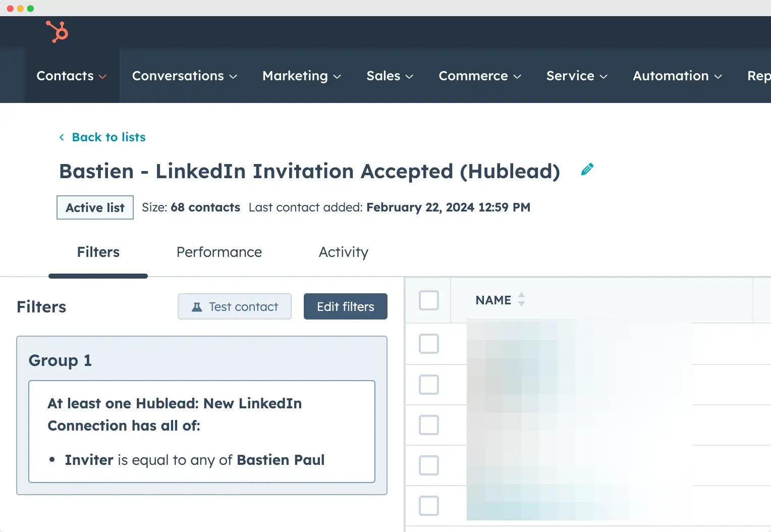Open the Activity tab
771x532 pixels.
(x=343, y=252)
